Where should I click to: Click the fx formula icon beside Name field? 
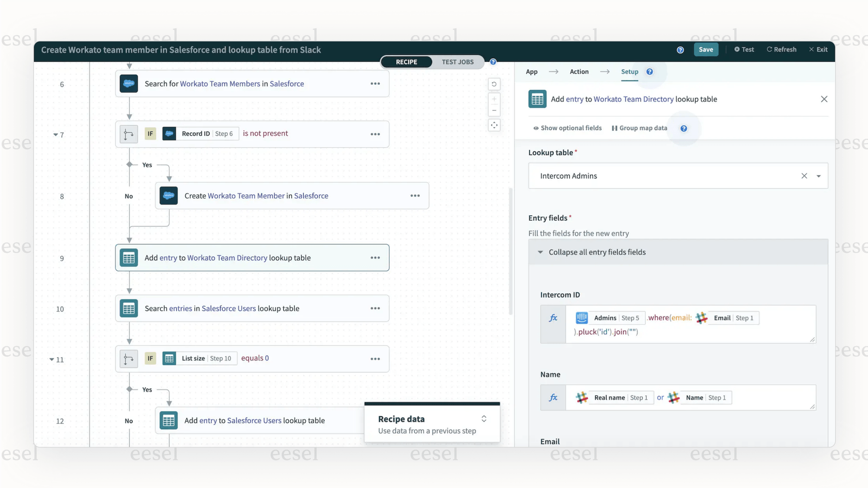[553, 397]
